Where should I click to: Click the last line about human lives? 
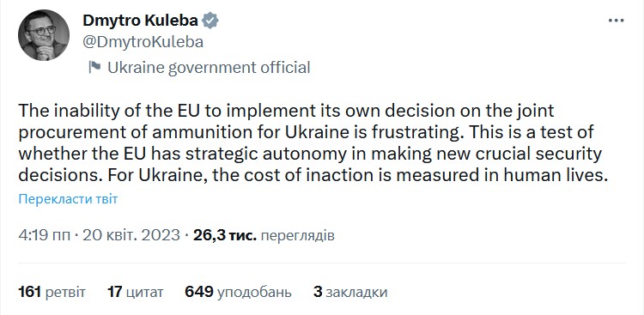point(313,175)
